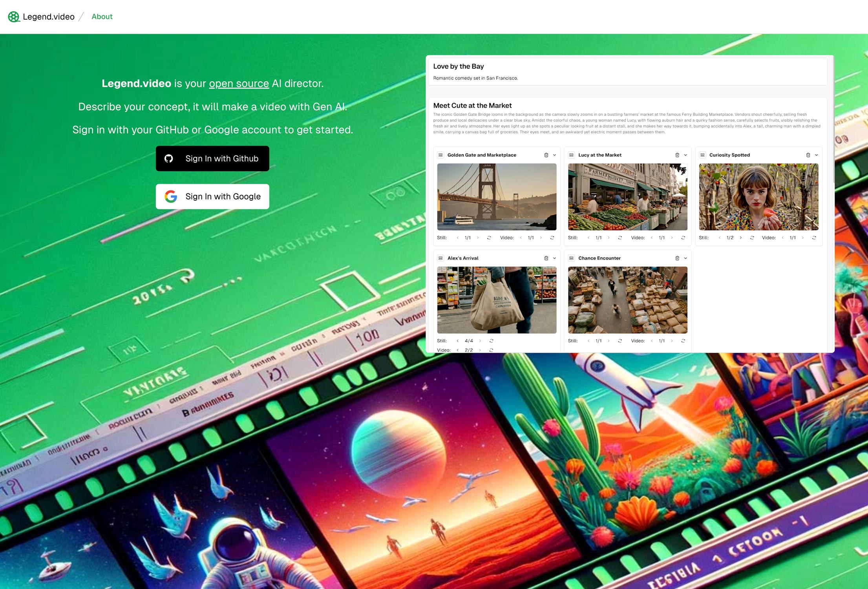868x589 pixels.
Task: Next still arrow in Golden Gate card
Action: click(478, 238)
